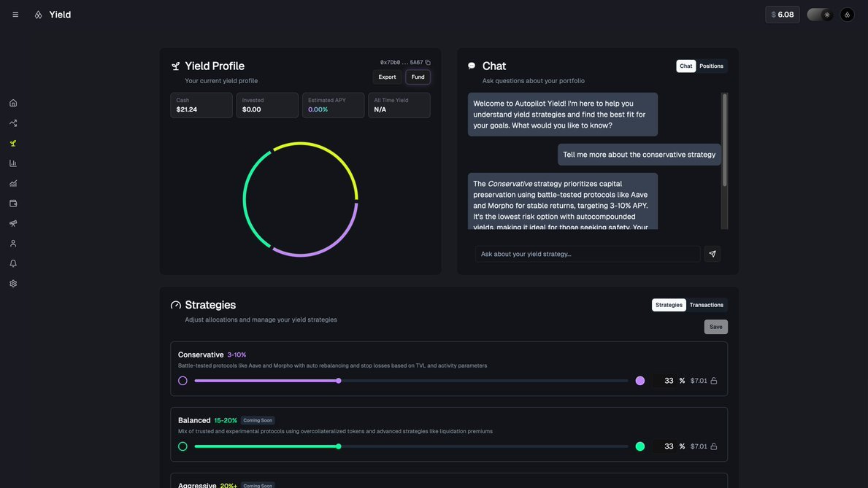Switch to the Positions tab in Chat
The image size is (868, 488).
coord(711,66)
